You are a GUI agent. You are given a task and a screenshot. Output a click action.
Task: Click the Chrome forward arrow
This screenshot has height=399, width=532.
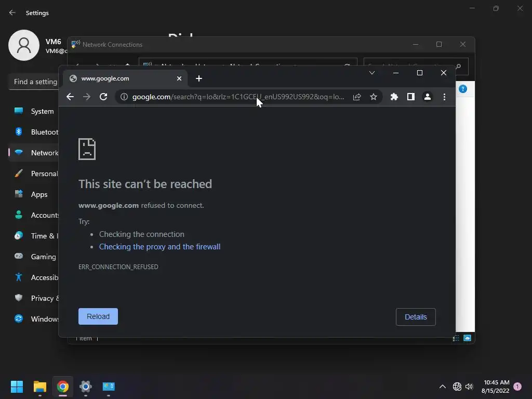pos(87,97)
